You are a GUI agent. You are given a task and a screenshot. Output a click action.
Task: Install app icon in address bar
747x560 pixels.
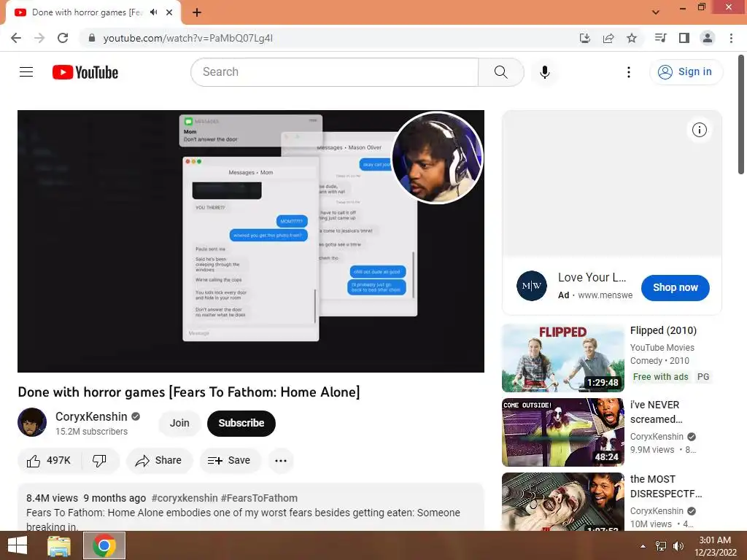coord(584,38)
